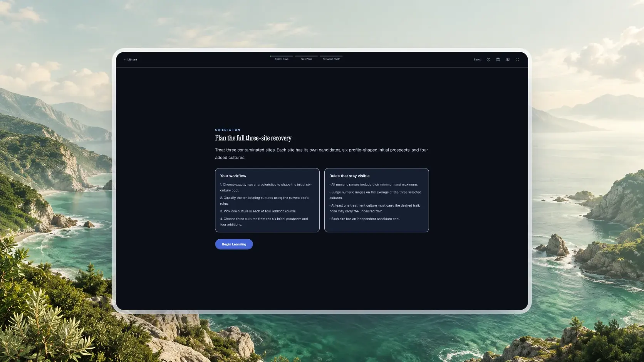The width and height of the screenshot is (644, 362).
Task: Click workflow step 'Pick one culture in each'
Action: tap(258, 211)
